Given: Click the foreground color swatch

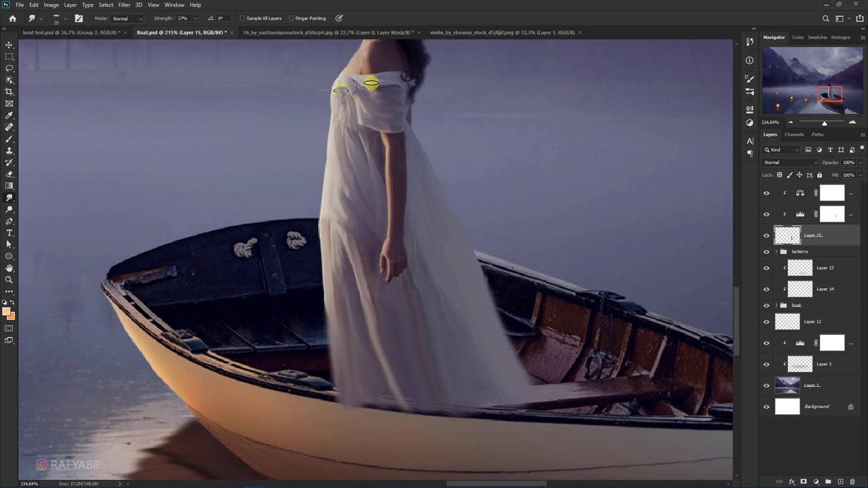Looking at the screenshot, I should (7, 312).
